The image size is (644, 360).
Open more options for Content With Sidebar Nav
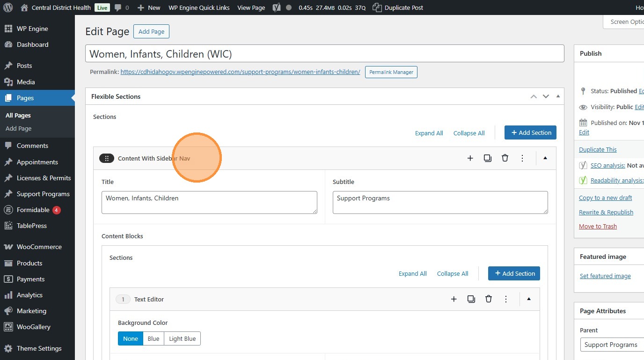[x=522, y=158]
